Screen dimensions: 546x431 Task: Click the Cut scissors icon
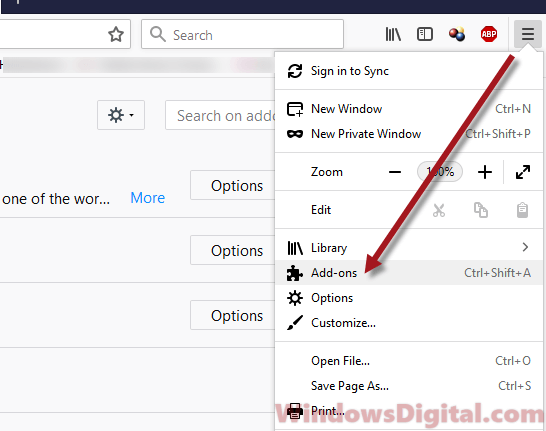(x=439, y=210)
